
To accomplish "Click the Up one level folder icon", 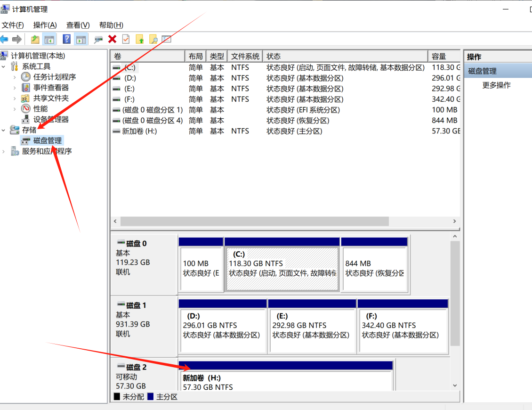I will (x=35, y=40).
